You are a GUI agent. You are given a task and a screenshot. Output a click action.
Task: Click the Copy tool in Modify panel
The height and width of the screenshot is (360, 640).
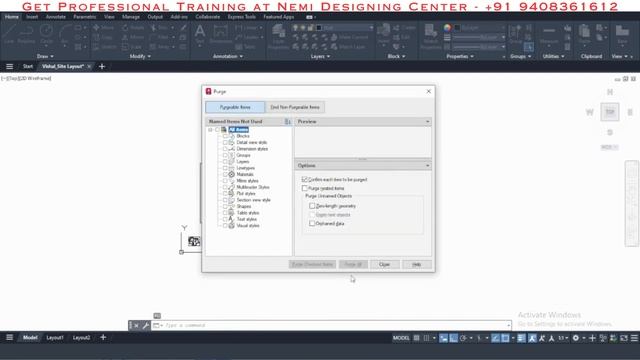click(103, 37)
